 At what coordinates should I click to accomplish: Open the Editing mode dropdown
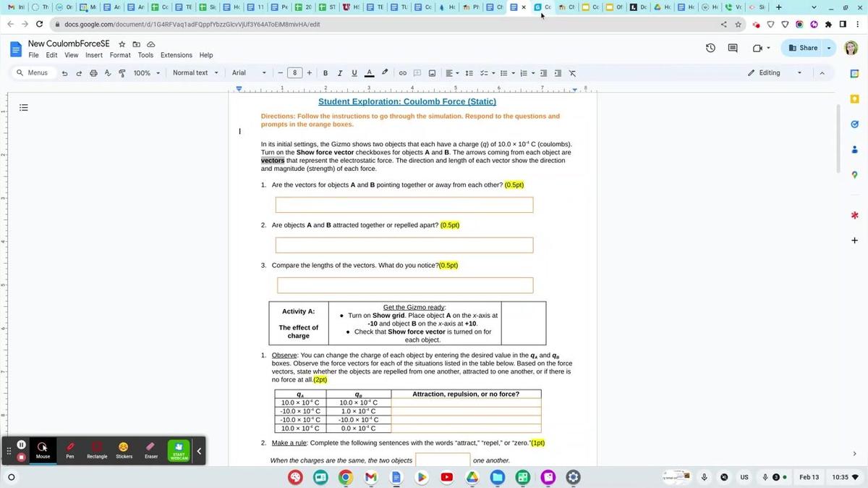pos(775,73)
